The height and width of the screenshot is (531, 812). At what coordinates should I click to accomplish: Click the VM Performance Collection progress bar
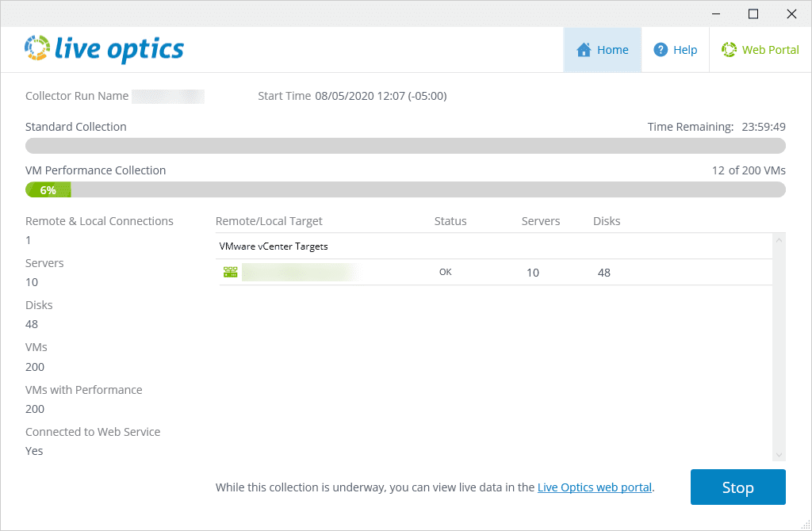(405, 189)
